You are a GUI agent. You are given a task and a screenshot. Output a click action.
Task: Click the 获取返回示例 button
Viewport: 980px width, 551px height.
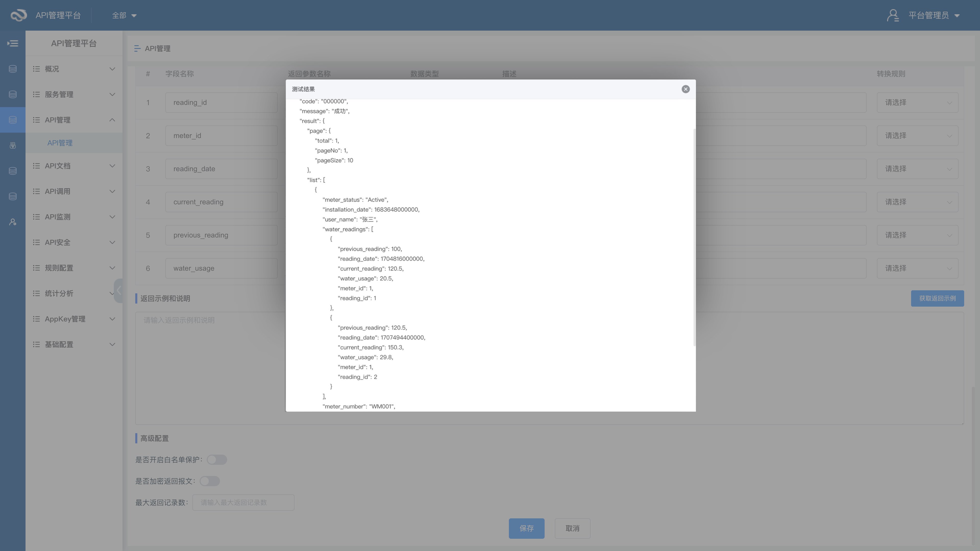[937, 298]
